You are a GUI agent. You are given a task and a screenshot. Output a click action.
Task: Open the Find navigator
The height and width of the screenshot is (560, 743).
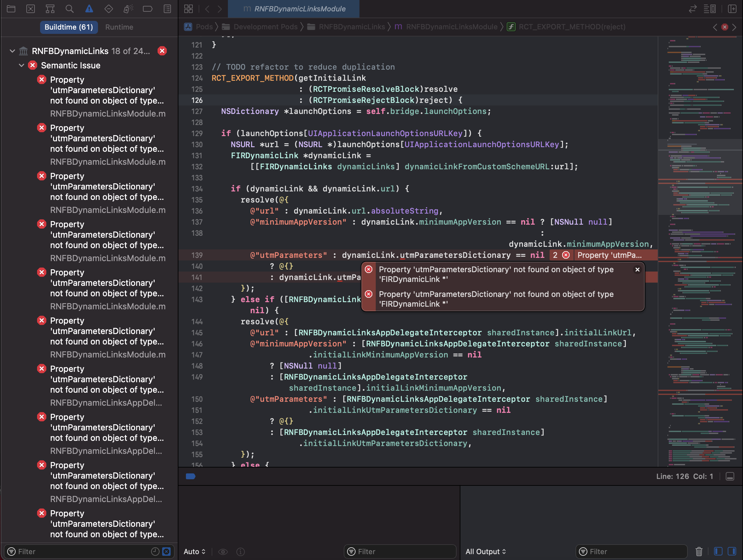click(x=70, y=9)
